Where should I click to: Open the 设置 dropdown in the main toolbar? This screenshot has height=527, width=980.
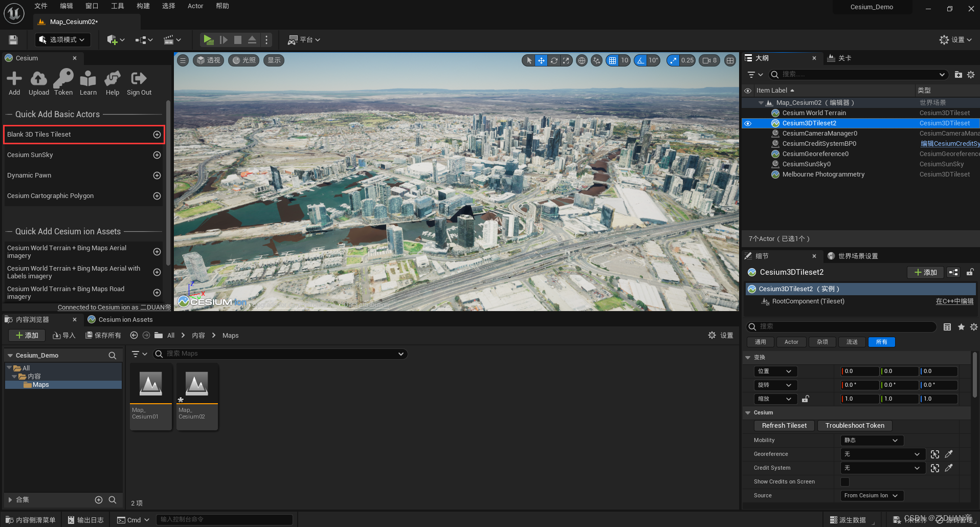tap(955, 40)
